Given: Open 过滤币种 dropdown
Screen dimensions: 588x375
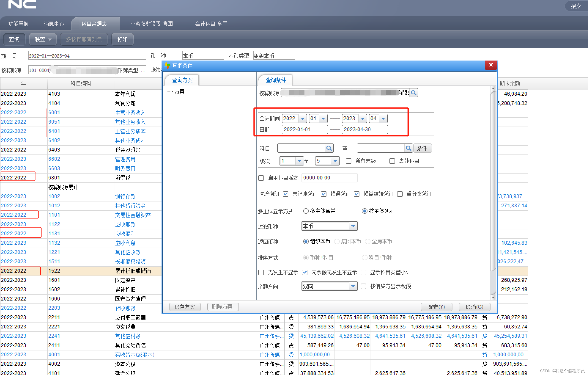Looking at the screenshot, I should [353, 226].
